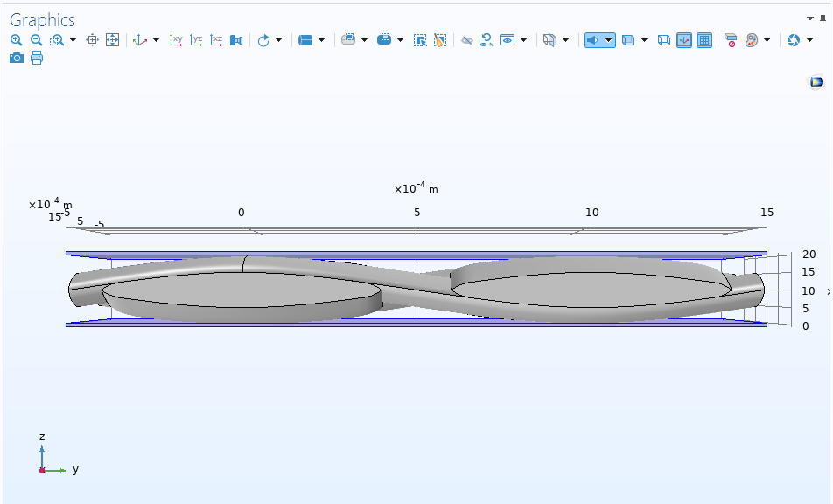The height and width of the screenshot is (504, 833).
Task: Open the color palette dropdown arrow
Action: (x=767, y=40)
